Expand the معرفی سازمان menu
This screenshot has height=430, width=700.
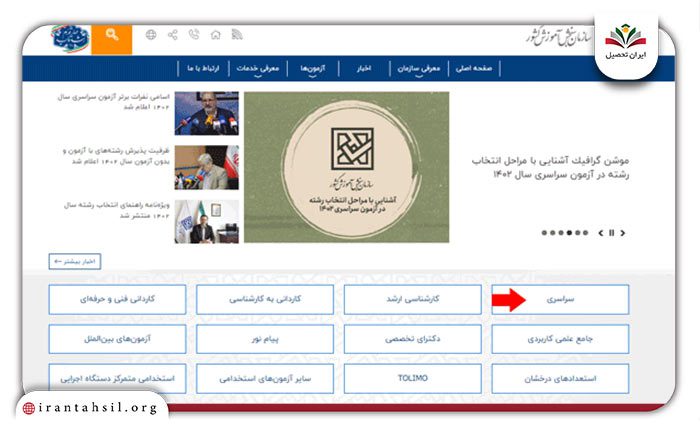click(419, 69)
